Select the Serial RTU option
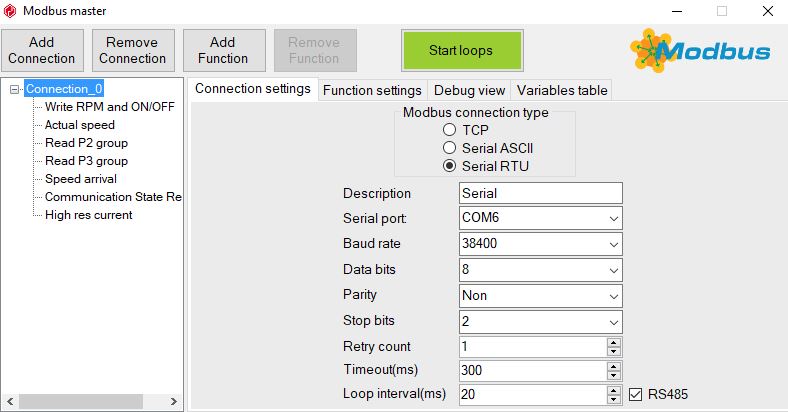 [450, 166]
